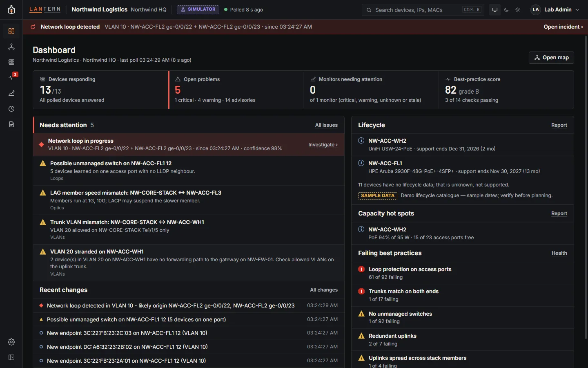Click All changes link
The height and width of the screenshot is (368, 588).
[324, 290]
